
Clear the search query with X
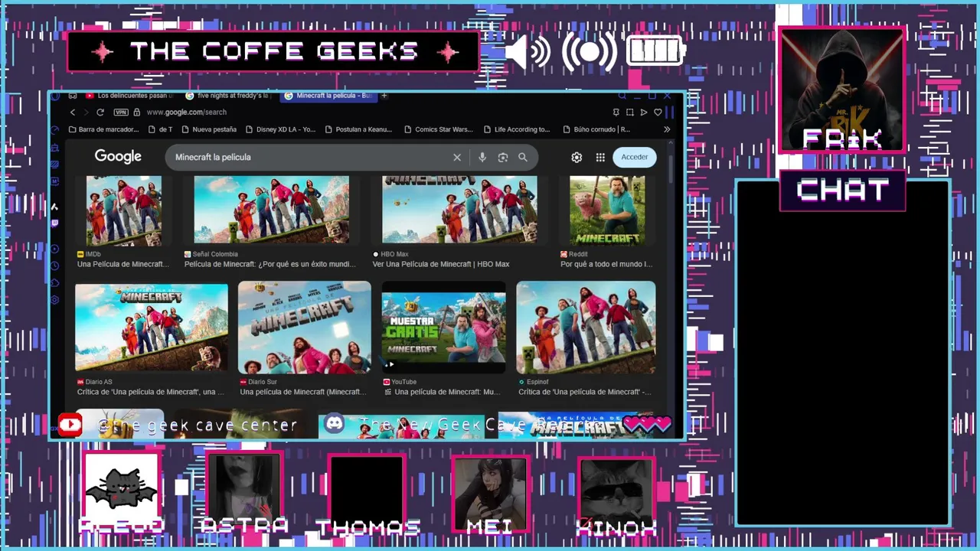click(x=457, y=157)
